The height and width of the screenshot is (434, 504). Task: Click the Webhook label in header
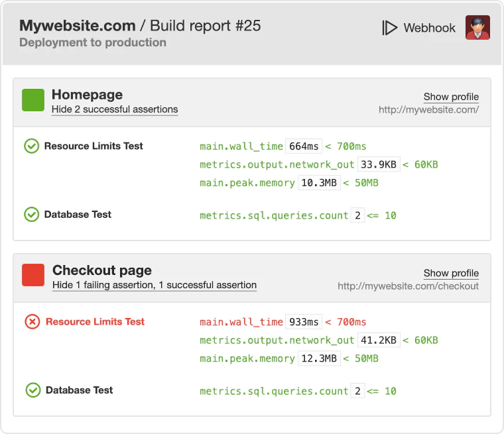(x=430, y=28)
